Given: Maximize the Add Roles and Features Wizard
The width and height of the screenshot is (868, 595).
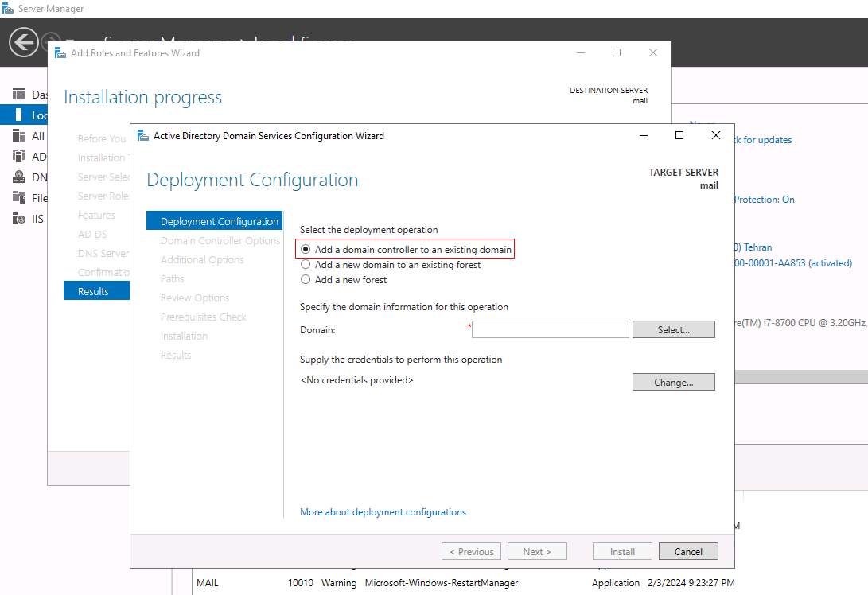Looking at the screenshot, I should coord(617,52).
